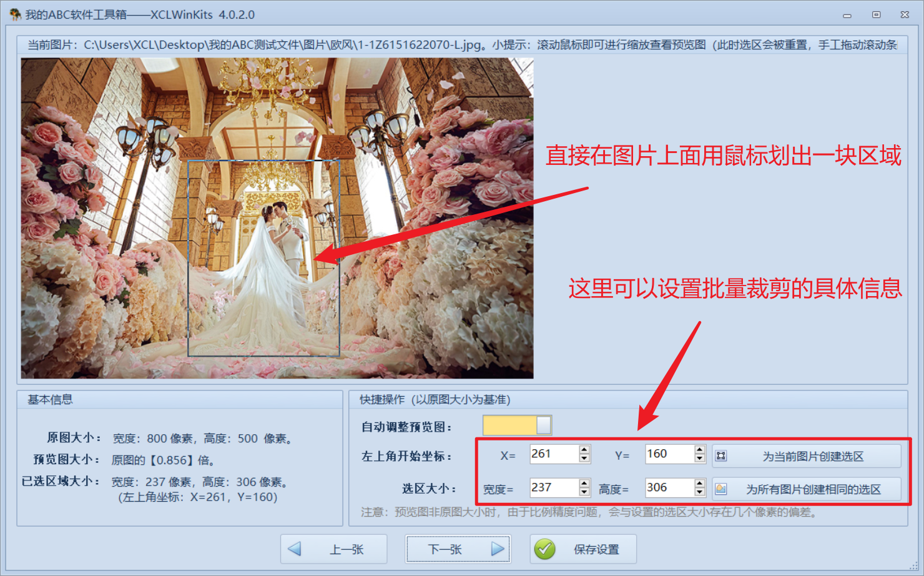The height and width of the screenshot is (576, 924).
Task: Click the XCLWinKits application icon in title bar
Action: (14, 14)
